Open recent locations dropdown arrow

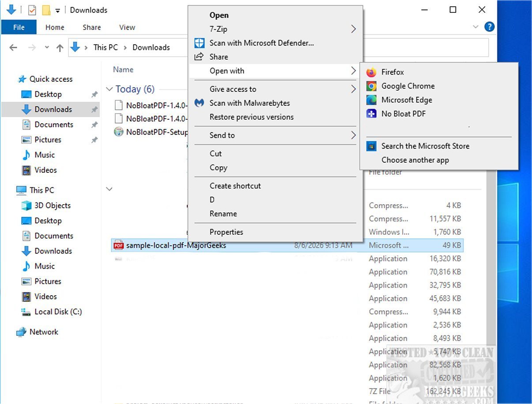click(x=47, y=48)
